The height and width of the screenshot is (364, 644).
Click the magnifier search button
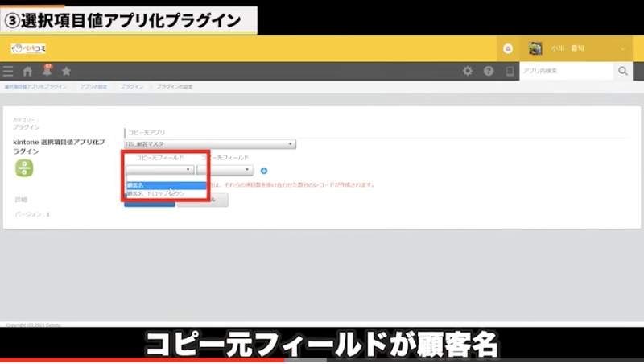coord(622,72)
